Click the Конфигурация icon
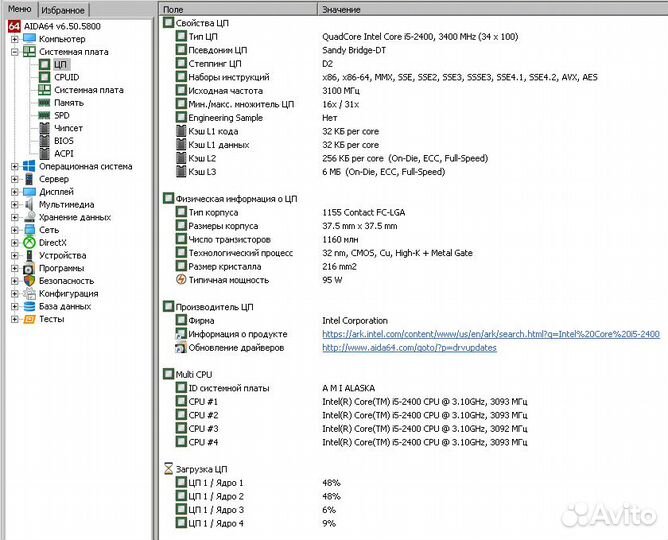This screenshot has height=540, width=668. point(29,293)
